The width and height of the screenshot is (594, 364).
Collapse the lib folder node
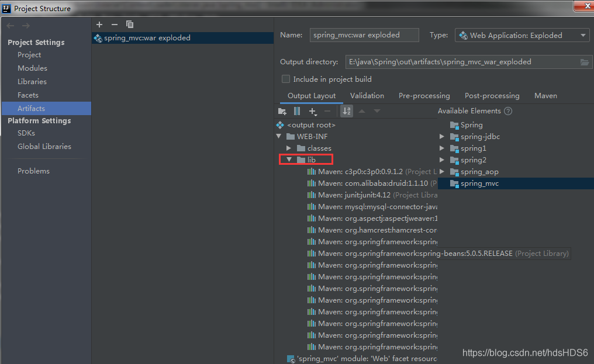[x=289, y=159]
